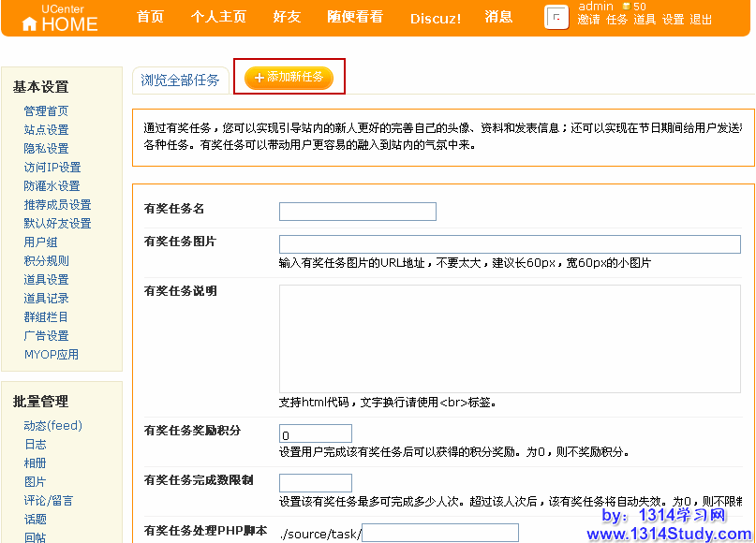Image resolution: width=756 pixels, height=543 pixels.
Task: Click the UCenter HOME logo
Action: [59, 18]
